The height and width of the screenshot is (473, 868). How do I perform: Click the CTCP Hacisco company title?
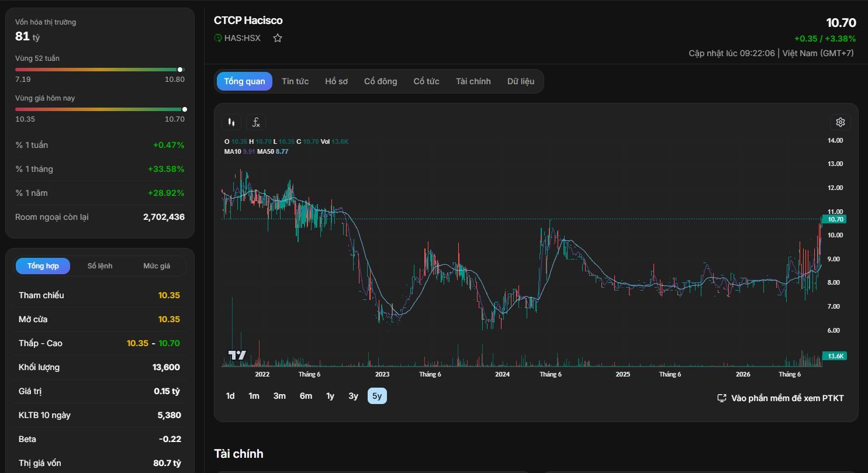(248, 20)
